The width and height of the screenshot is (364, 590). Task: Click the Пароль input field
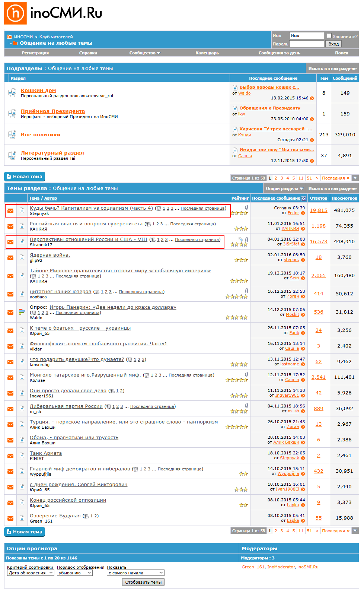307,44
